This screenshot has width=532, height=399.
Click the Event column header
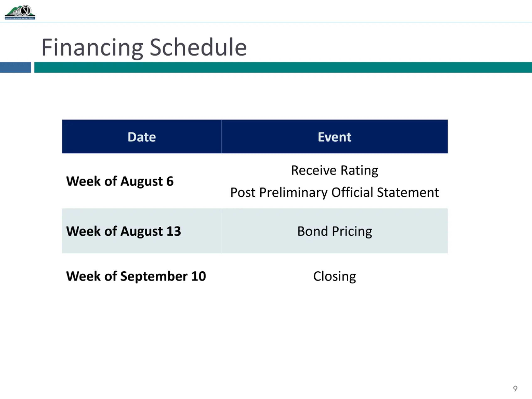335,136
